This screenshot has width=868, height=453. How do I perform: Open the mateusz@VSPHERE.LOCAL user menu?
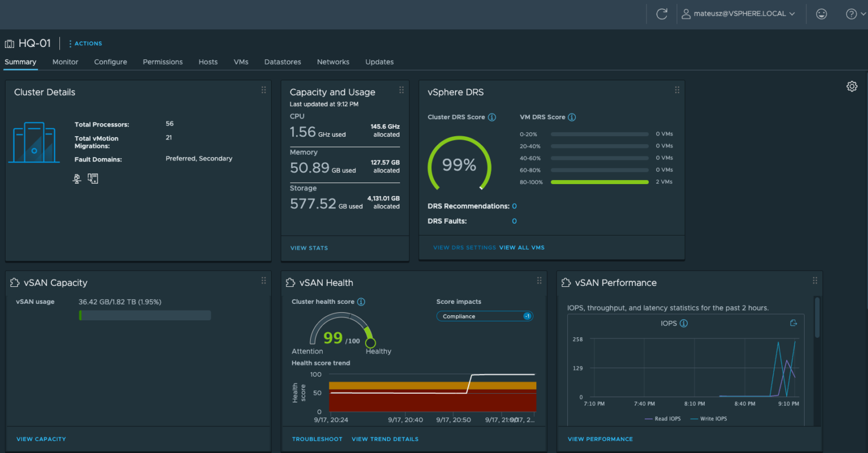coord(738,14)
